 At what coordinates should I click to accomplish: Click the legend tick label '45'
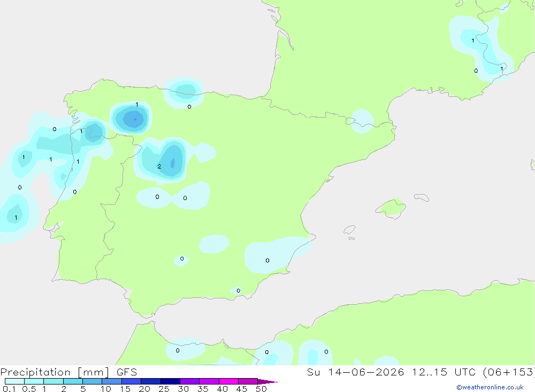242,389
